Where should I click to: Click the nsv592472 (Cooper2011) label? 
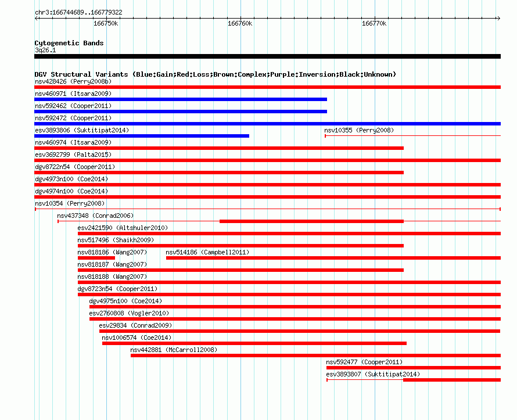tap(73, 118)
